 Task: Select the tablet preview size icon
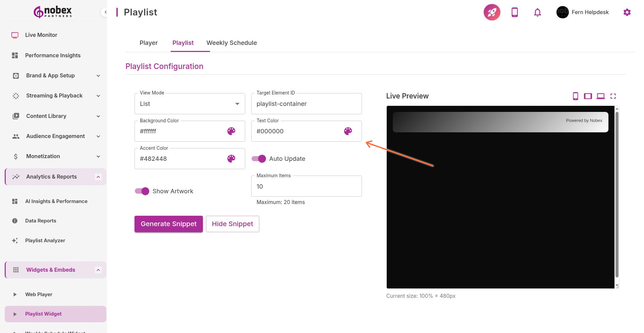click(x=588, y=96)
